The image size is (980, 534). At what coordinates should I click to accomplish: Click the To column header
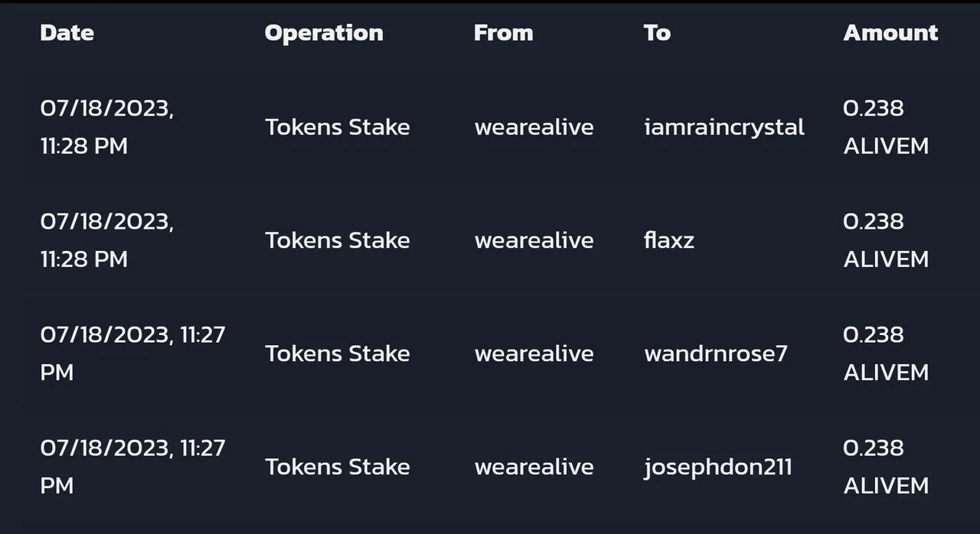click(x=657, y=33)
